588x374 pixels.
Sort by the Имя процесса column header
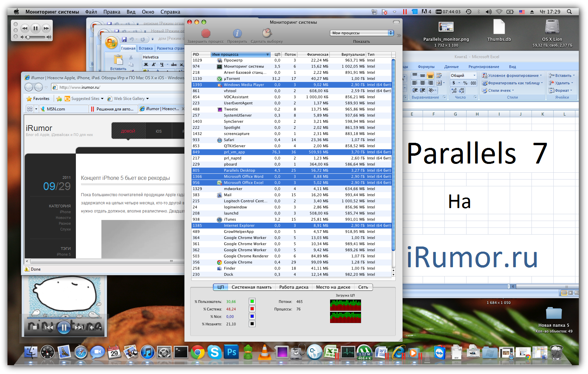[241, 54]
